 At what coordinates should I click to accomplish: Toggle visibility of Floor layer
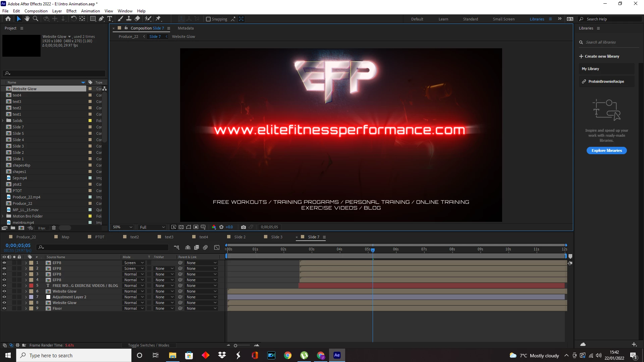4,308
